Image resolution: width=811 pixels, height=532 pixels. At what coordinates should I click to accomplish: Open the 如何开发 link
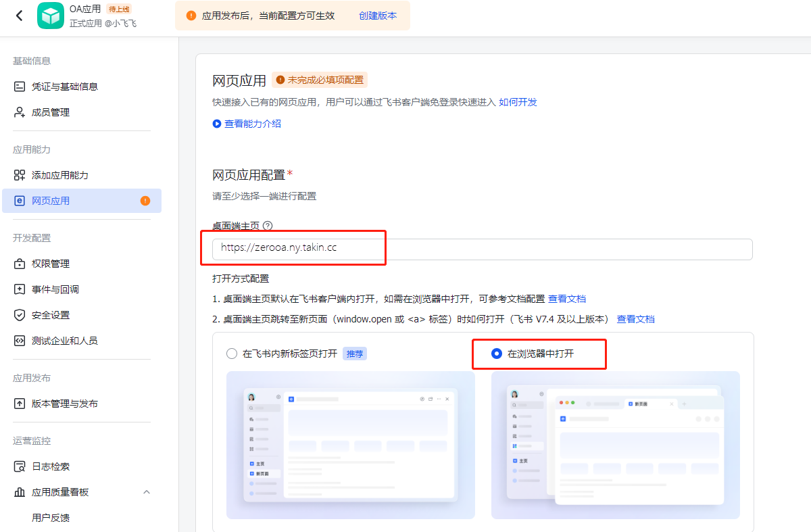tap(518, 102)
